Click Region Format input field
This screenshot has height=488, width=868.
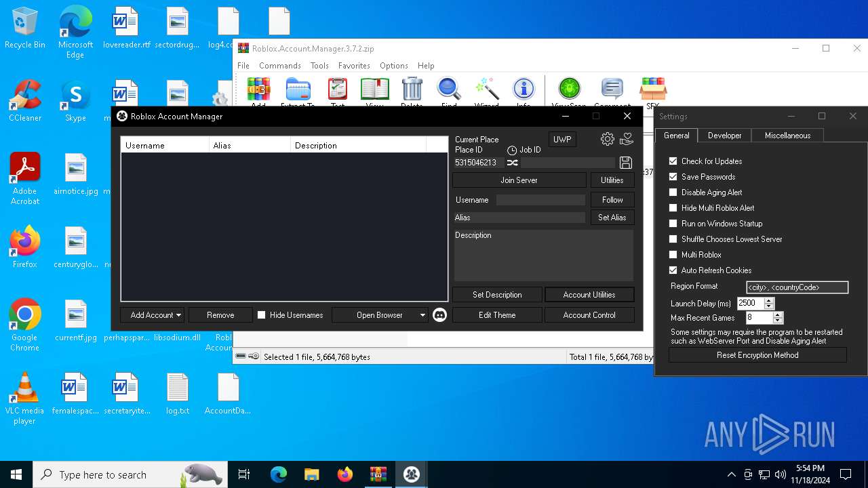(797, 287)
